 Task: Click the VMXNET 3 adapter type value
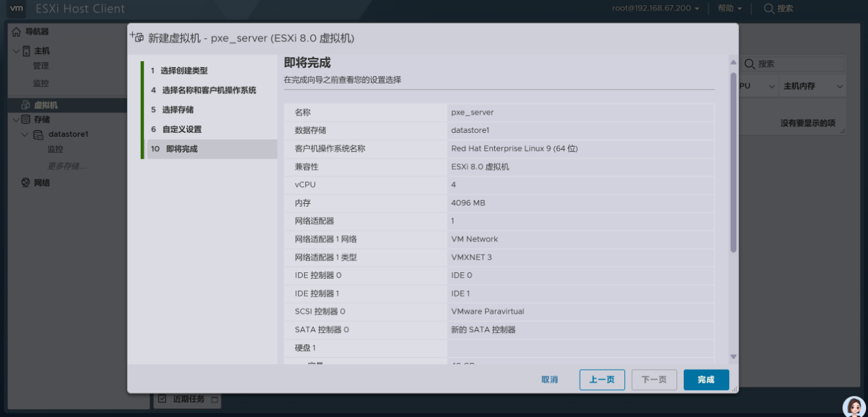(x=471, y=257)
